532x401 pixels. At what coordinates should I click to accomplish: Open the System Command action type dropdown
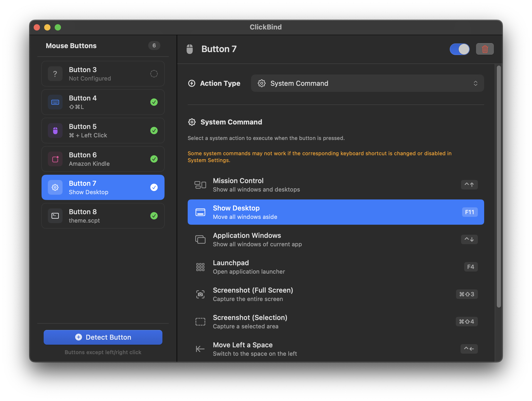pyautogui.click(x=367, y=83)
